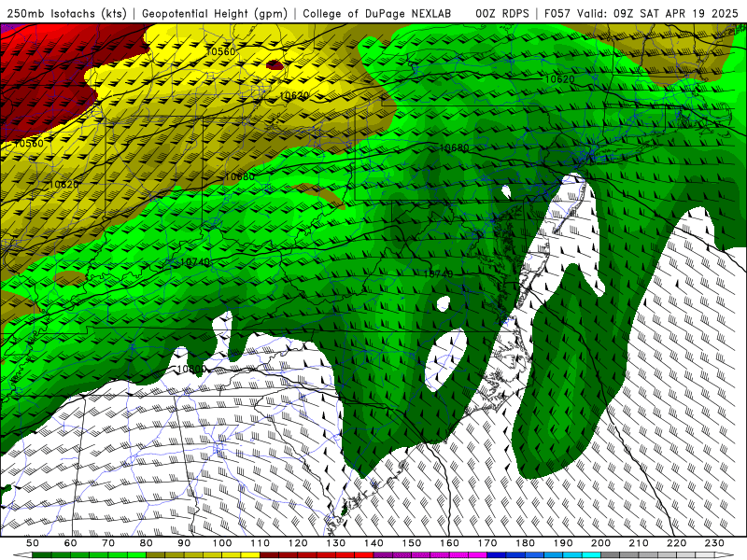Click the "90" color scale label
747x560 pixels.
pyautogui.click(x=184, y=543)
